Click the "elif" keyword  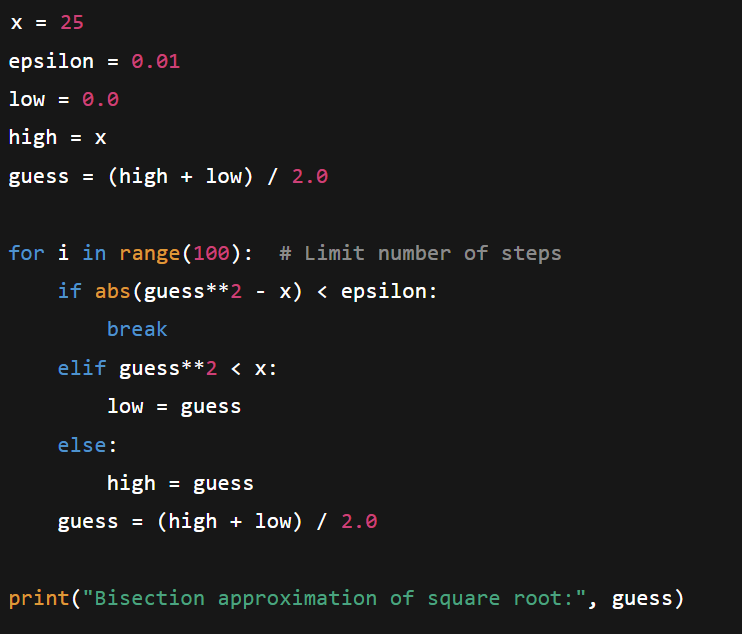[82, 368]
